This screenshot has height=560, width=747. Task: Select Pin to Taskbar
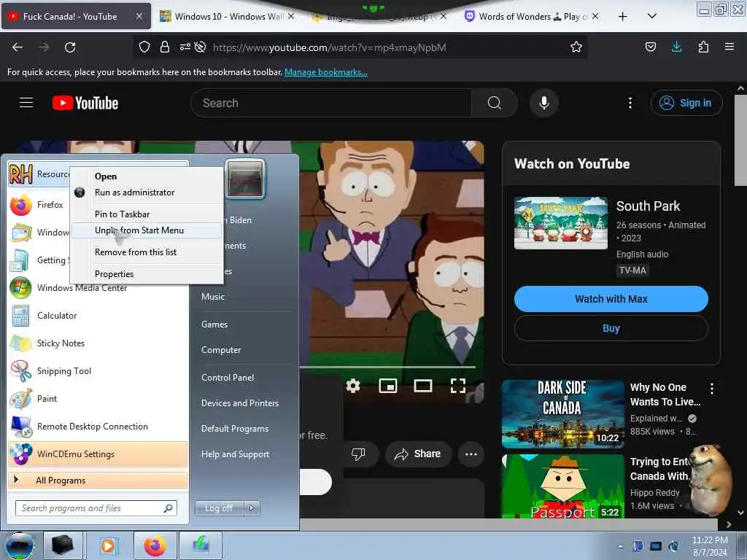click(x=146, y=214)
